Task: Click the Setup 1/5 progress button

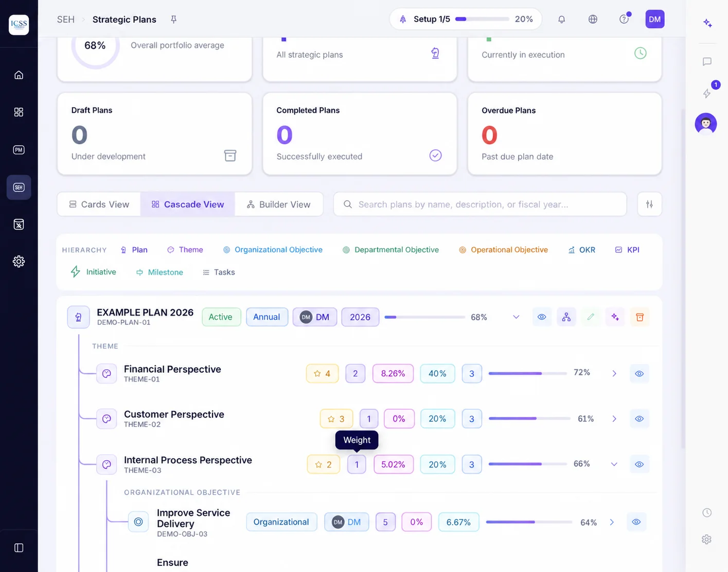Action: (x=466, y=19)
